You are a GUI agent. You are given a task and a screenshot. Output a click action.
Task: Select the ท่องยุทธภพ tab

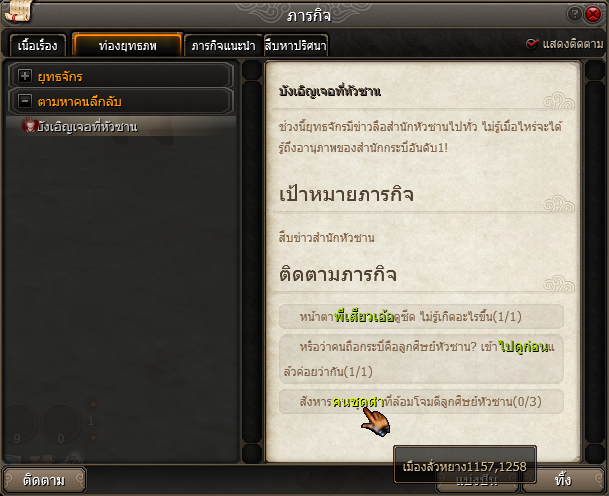pos(127,45)
